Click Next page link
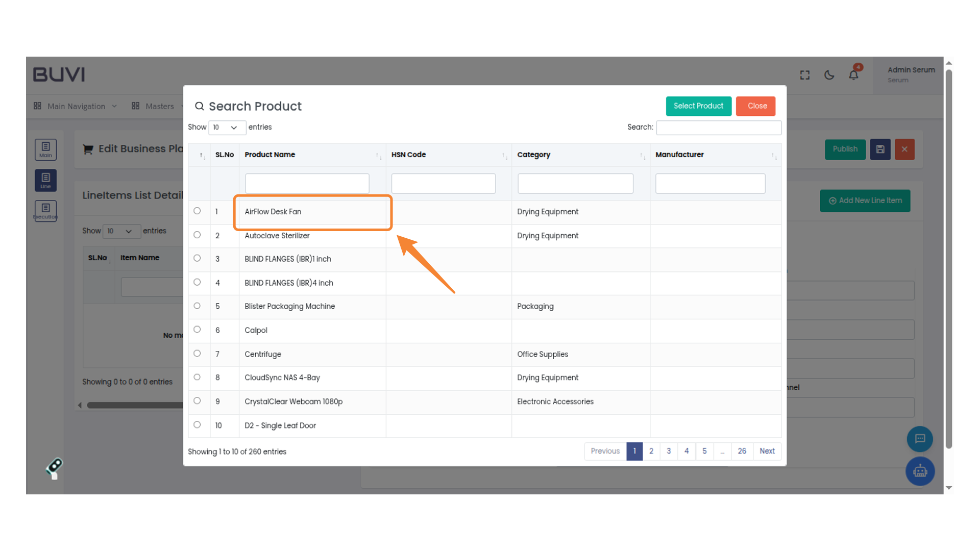This screenshot has width=980, height=551. (767, 451)
